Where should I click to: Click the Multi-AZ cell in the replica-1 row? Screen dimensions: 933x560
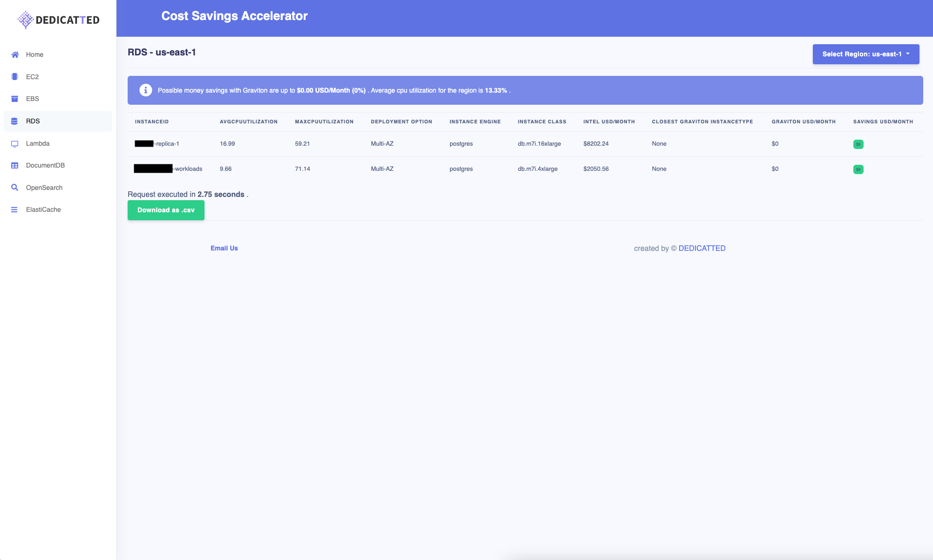coord(382,144)
